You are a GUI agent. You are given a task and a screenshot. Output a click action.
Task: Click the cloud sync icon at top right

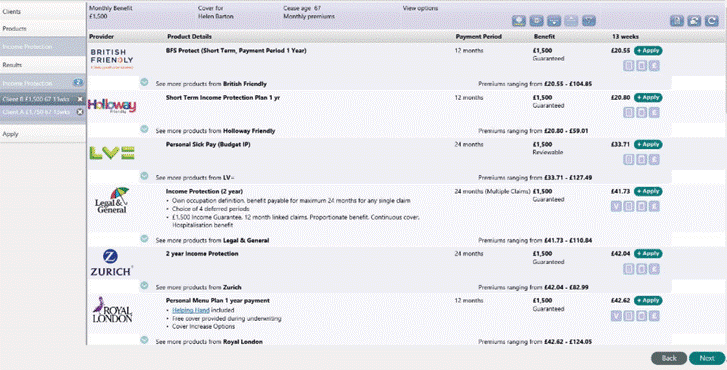[x=694, y=21]
